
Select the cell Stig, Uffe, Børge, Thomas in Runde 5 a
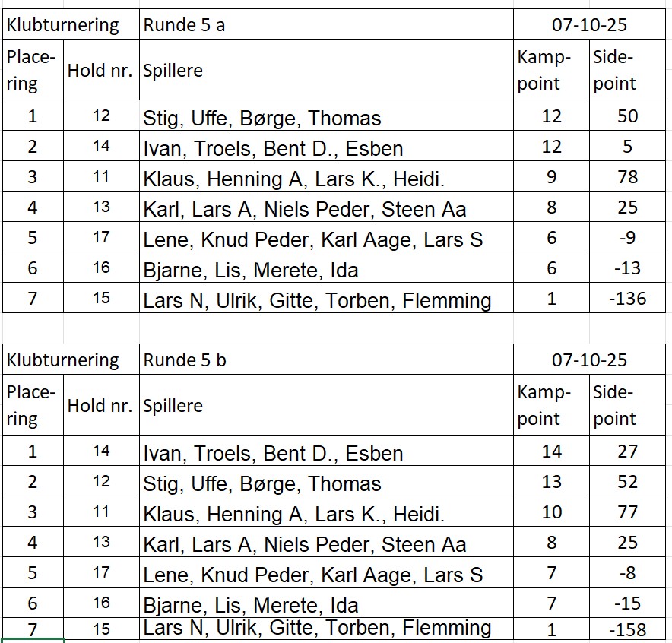tap(326, 116)
